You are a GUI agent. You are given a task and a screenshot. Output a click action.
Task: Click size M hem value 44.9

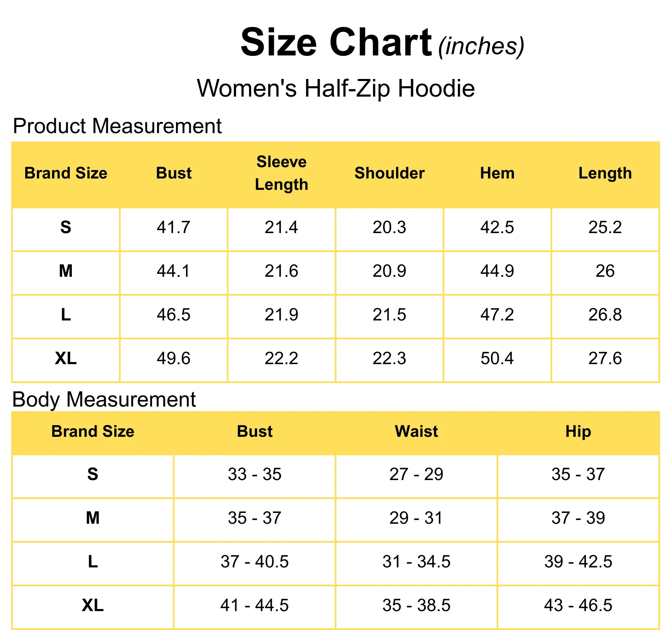497,271
